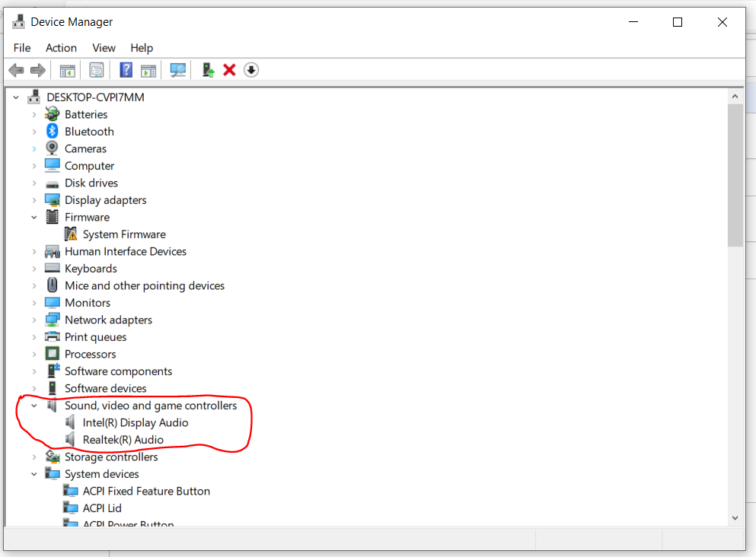
Task: Open Help using the blue question mark icon
Action: click(126, 69)
